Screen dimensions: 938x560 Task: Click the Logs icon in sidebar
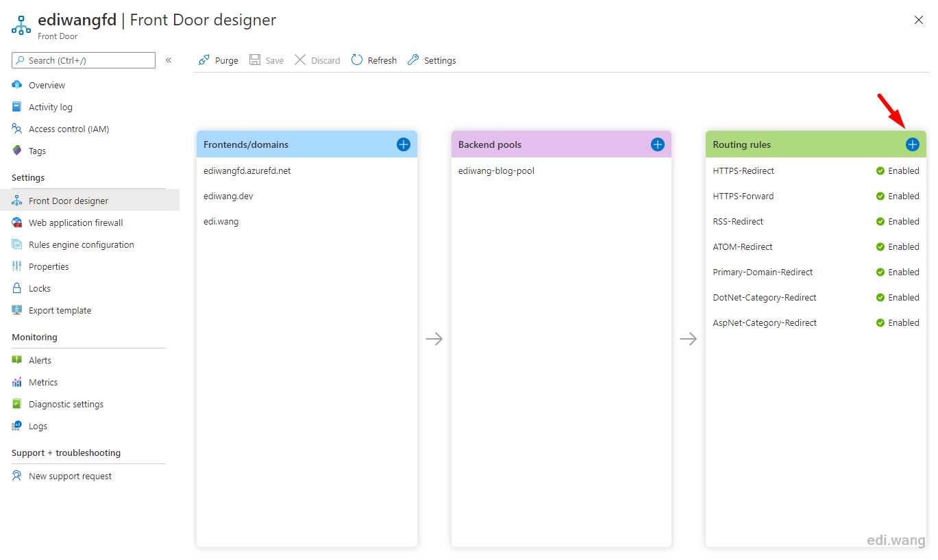point(17,426)
